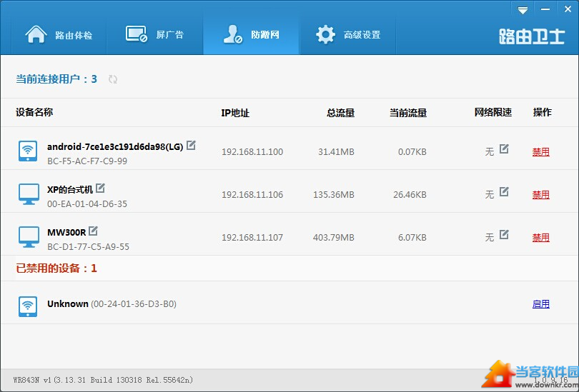Rename the MW300R device via edit icon
Viewport: 579px width, 392px height.
(x=93, y=231)
